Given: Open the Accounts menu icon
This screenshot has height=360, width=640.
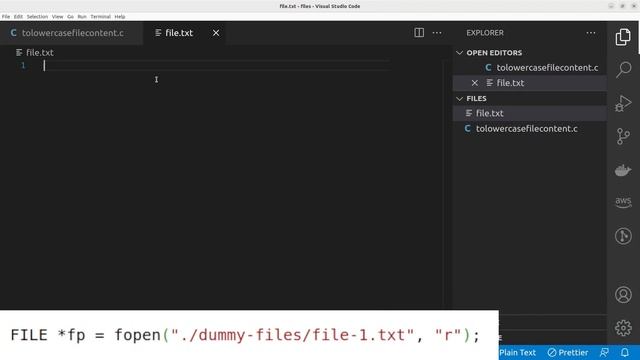Looking at the screenshot, I should [x=623, y=295].
